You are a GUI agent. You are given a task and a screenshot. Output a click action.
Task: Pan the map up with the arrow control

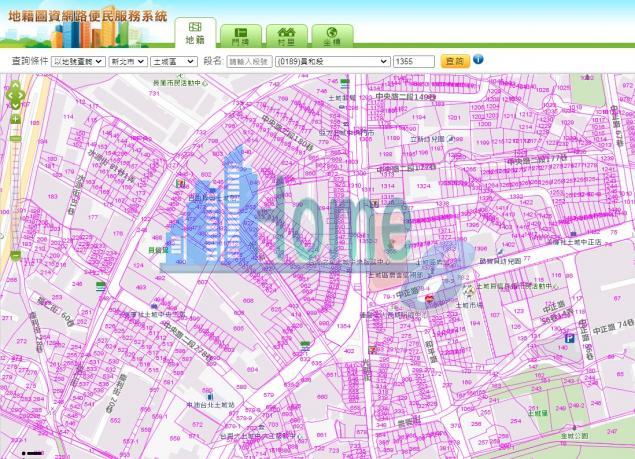(x=15, y=85)
